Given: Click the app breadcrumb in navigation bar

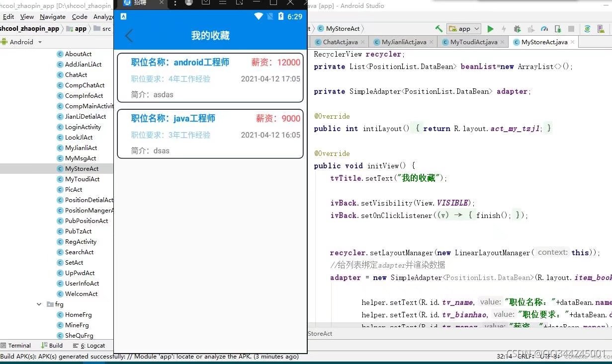Looking at the screenshot, I should click(77, 29).
